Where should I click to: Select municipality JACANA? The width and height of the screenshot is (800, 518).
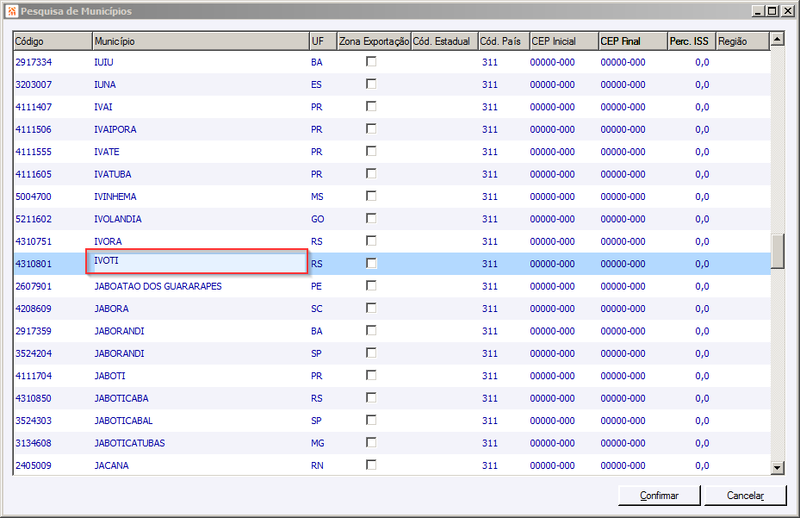pos(111,465)
